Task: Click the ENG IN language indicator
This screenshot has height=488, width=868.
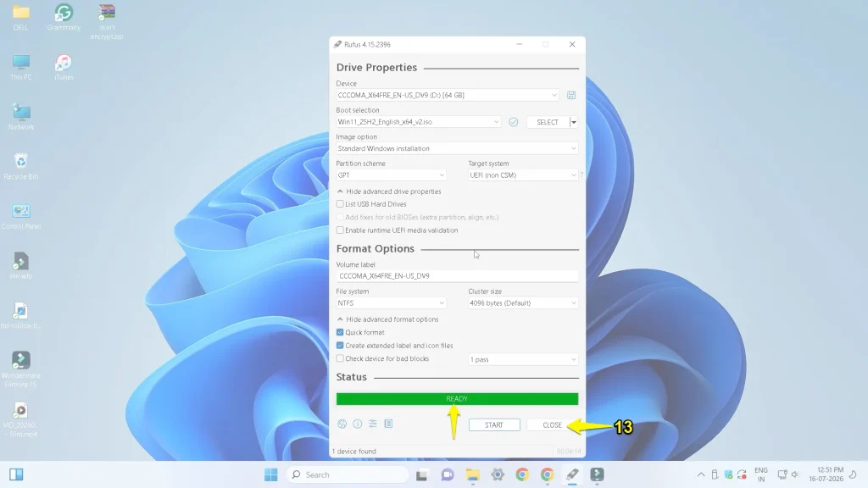Action: coord(761,474)
